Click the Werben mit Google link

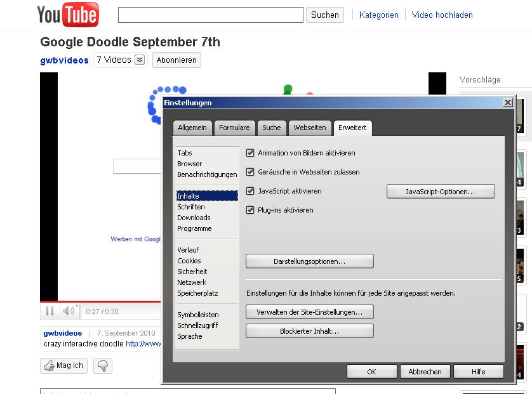[x=135, y=239]
